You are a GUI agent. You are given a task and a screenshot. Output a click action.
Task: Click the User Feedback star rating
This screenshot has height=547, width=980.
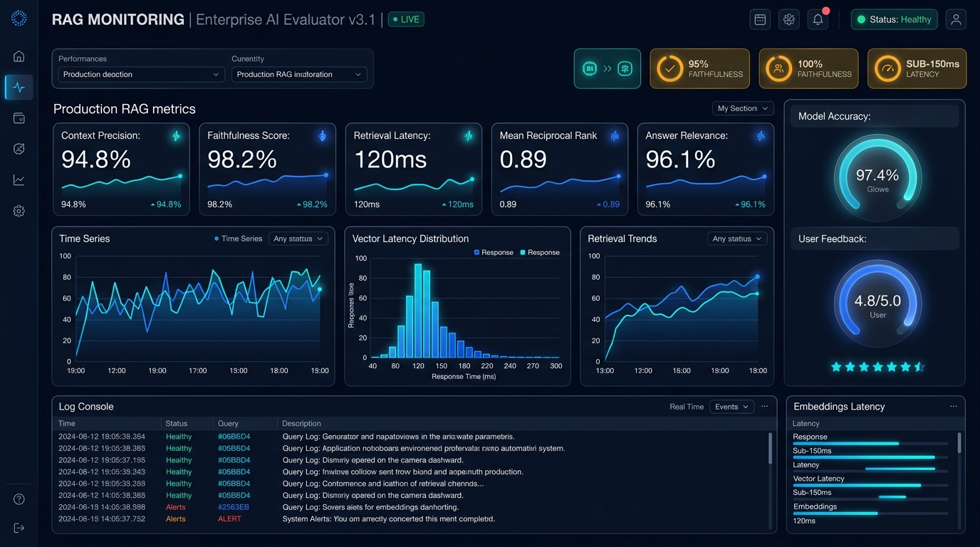(877, 367)
